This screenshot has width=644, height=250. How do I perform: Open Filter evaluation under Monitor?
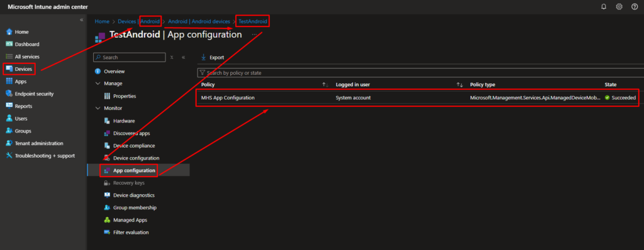click(x=131, y=232)
